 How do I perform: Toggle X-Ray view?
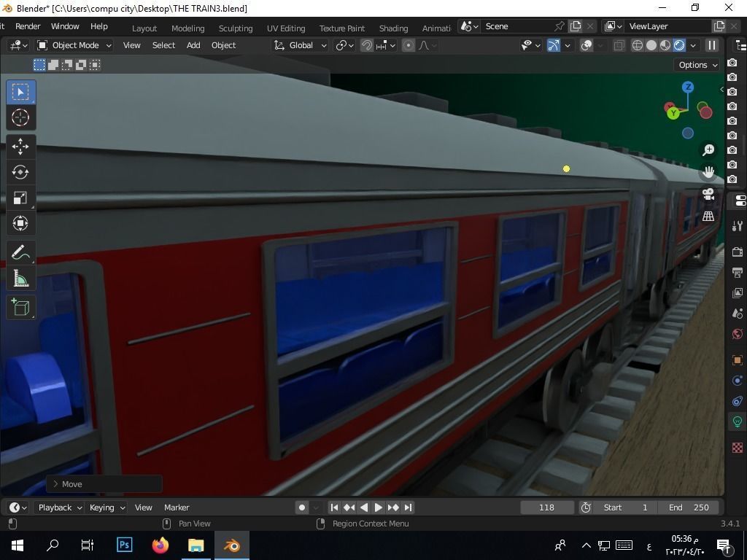click(x=619, y=45)
